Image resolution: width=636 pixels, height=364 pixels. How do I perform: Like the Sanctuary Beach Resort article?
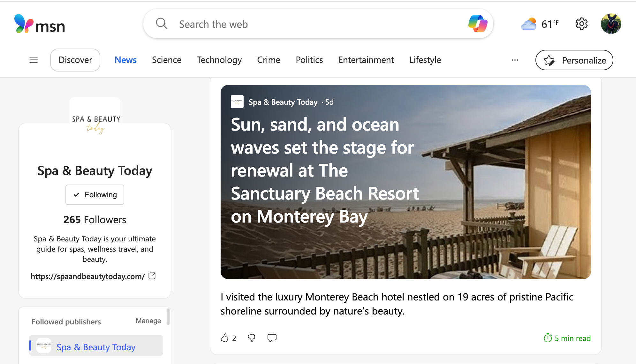(x=225, y=338)
